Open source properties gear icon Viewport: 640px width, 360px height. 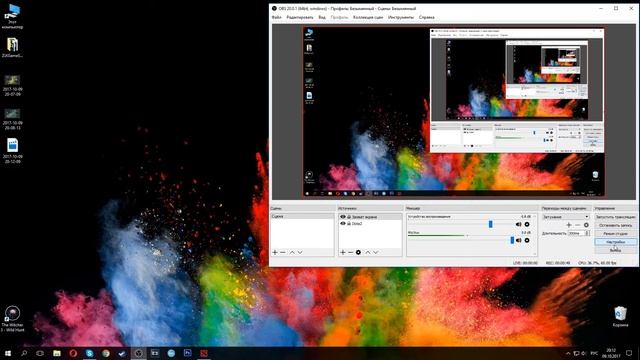click(x=358, y=253)
